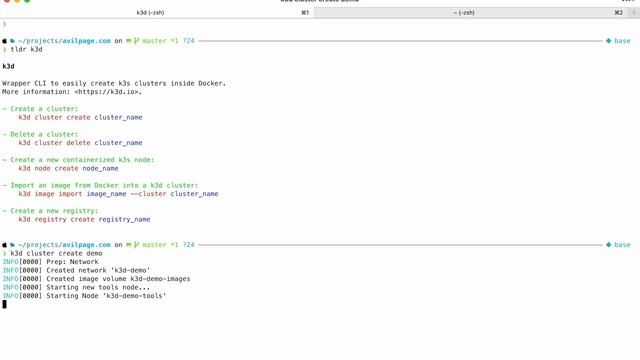Click the git branch icon in upper prompt
Image resolution: width=640 pixels, height=360 pixels.
[x=136, y=41]
